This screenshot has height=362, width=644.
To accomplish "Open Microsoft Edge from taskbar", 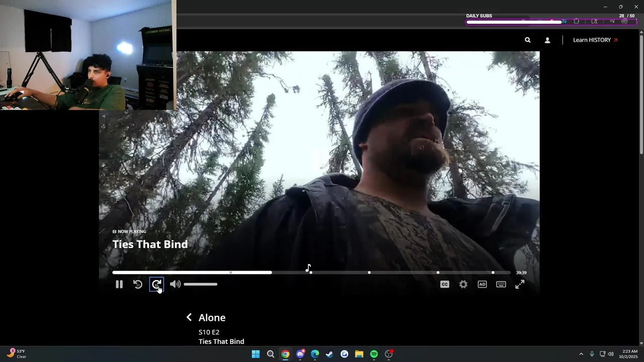I will [x=315, y=354].
